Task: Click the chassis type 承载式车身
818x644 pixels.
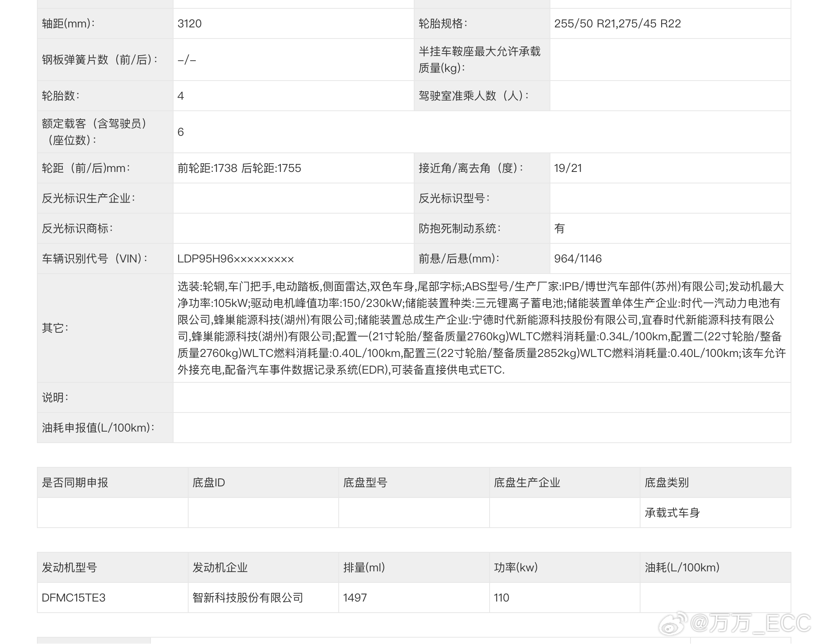Action: click(672, 513)
